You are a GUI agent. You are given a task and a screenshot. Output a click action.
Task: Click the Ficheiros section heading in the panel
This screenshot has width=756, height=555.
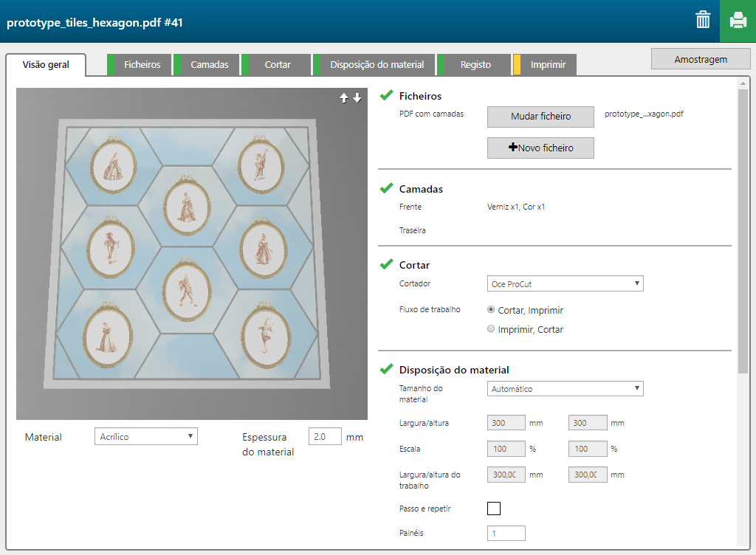[420, 96]
